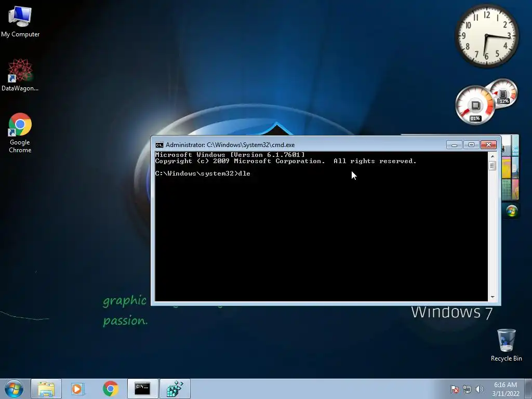Open the Action Center flag tray icon

(455, 389)
